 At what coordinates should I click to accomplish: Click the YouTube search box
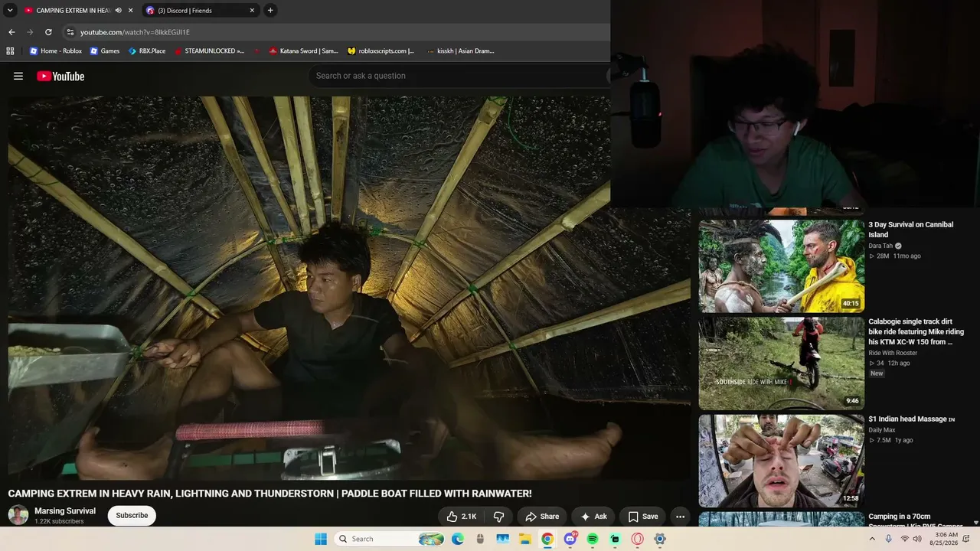coord(459,76)
